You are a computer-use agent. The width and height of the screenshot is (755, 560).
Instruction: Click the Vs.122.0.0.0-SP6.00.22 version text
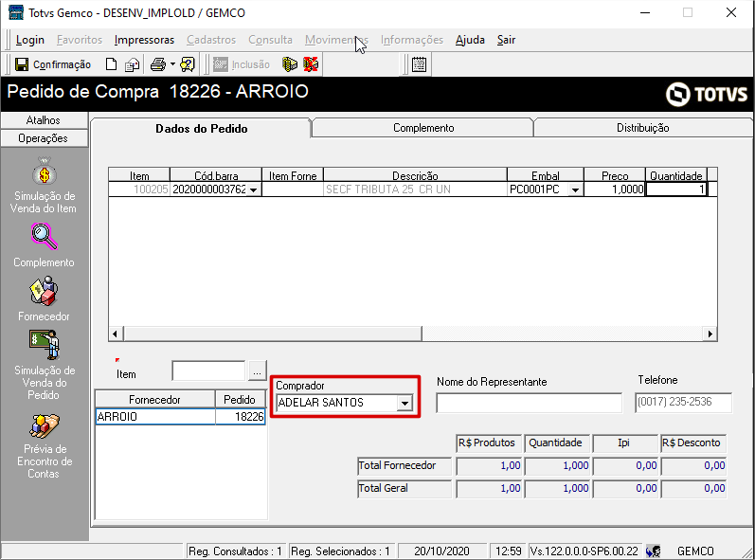[584, 551]
